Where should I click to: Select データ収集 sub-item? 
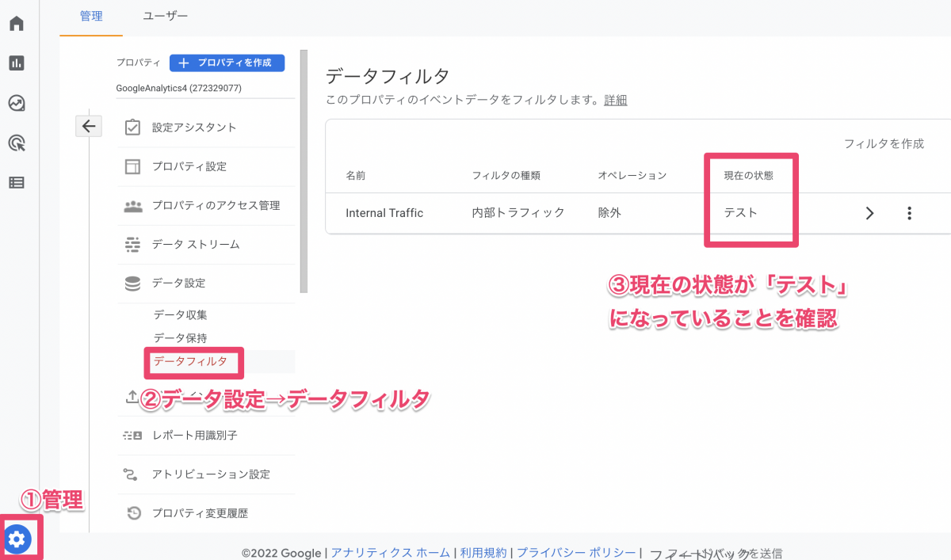tap(180, 315)
